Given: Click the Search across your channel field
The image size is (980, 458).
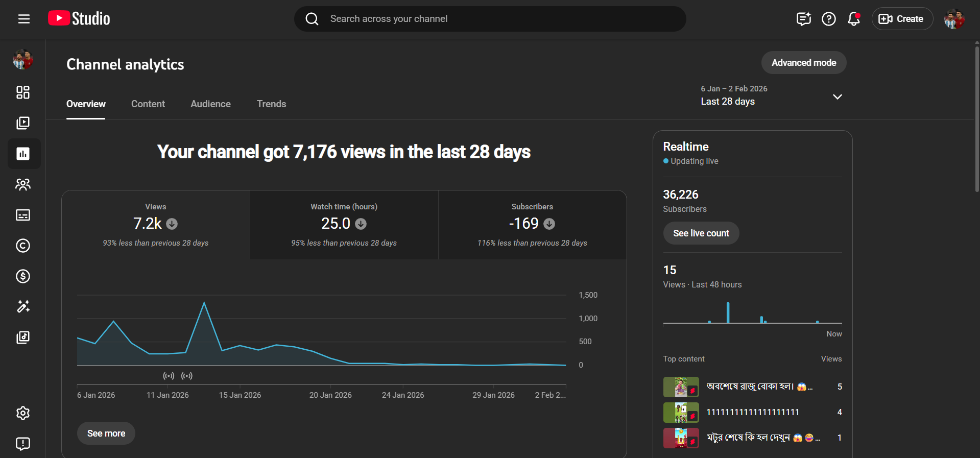Looking at the screenshot, I should click(x=490, y=19).
